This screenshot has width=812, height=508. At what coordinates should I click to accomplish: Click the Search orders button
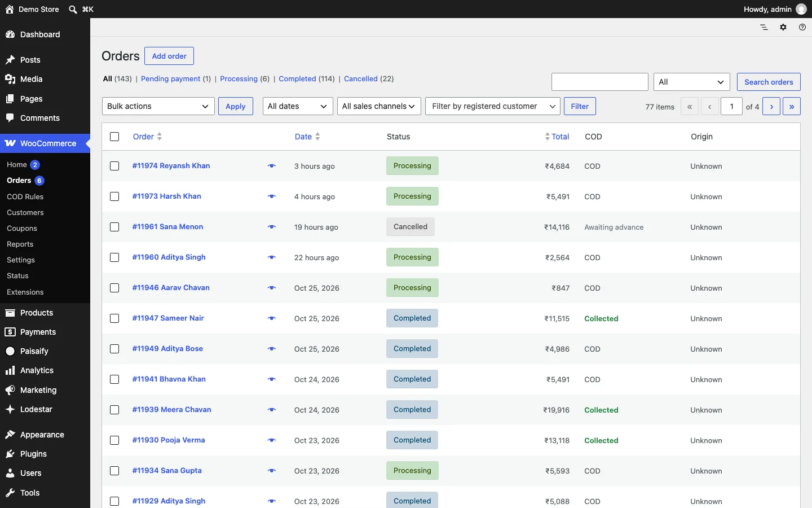pos(769,82)
